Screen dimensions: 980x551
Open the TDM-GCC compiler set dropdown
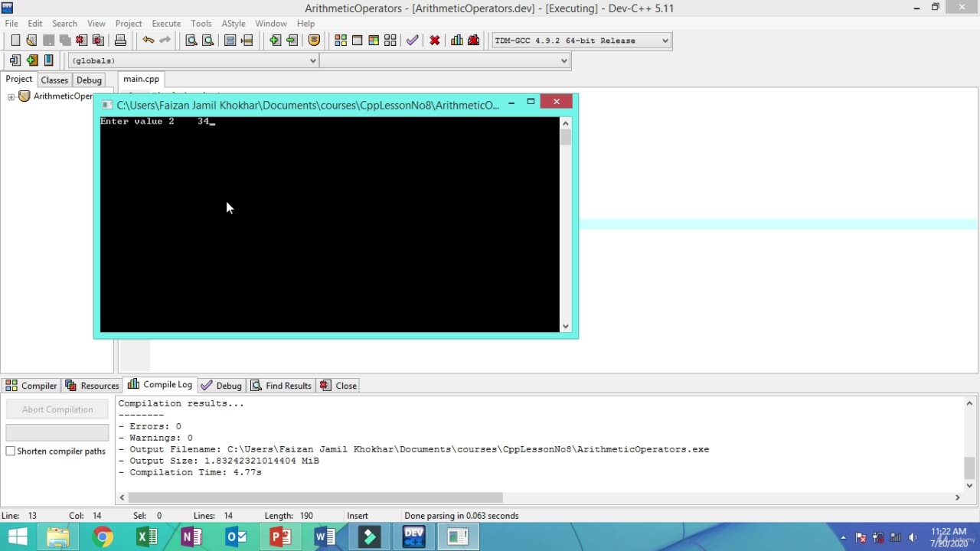(x=582, y=41)
